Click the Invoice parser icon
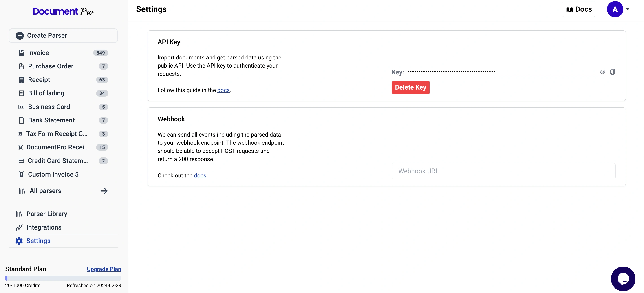 (x=21, y=52)
